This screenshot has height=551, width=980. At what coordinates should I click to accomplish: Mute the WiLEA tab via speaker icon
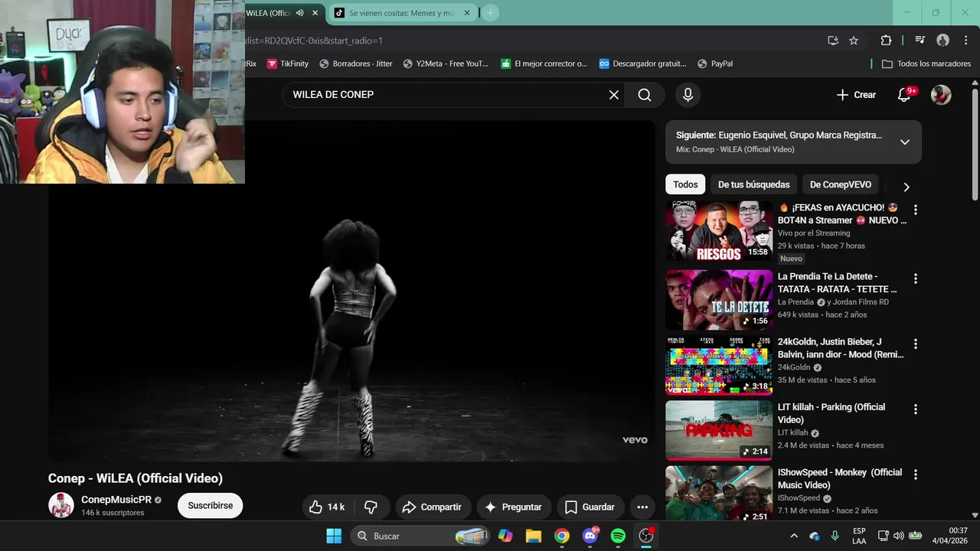coord(300,13)
